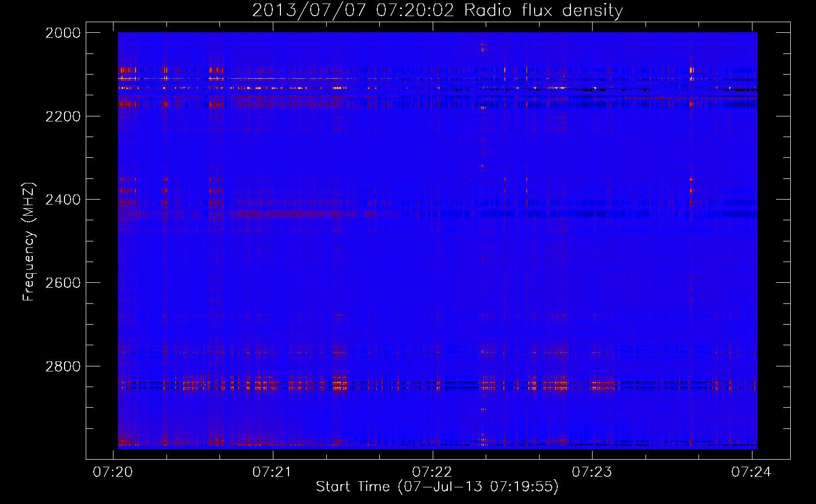This screenshot has height=504, width=816.
Task: Click the 2800 frequency axis label
Action: tap(63, 366)
